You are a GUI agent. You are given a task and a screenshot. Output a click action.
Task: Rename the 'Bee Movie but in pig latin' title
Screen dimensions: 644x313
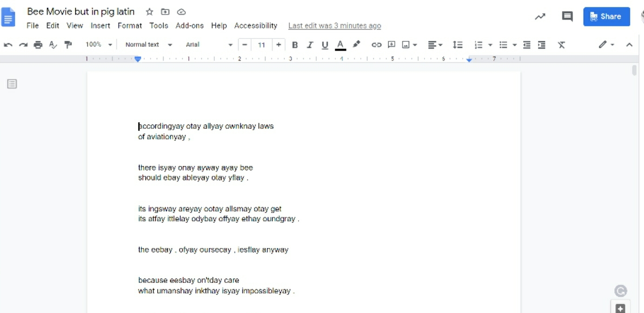click(x=81, y=12)
